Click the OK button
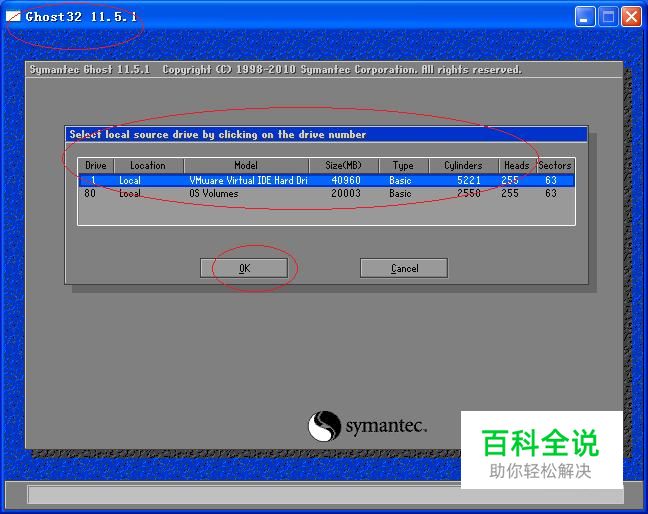The height and width of the screenshot is (514, 648). 244,268
